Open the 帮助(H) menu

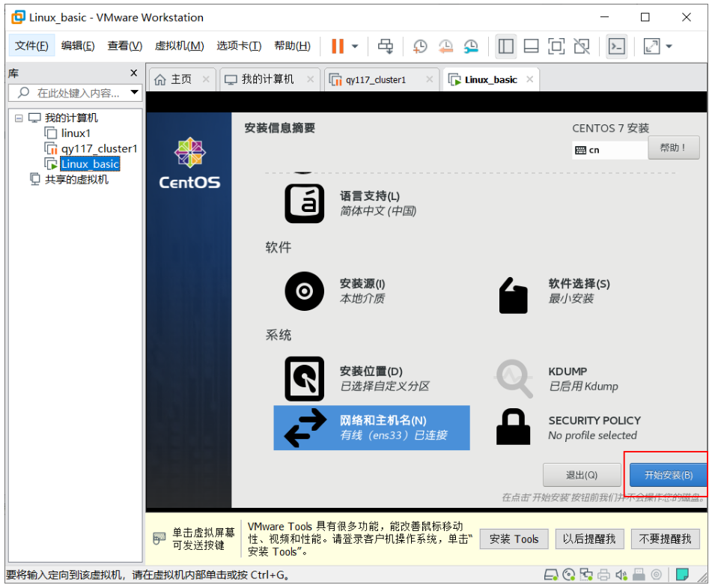(x=292, y=46)
